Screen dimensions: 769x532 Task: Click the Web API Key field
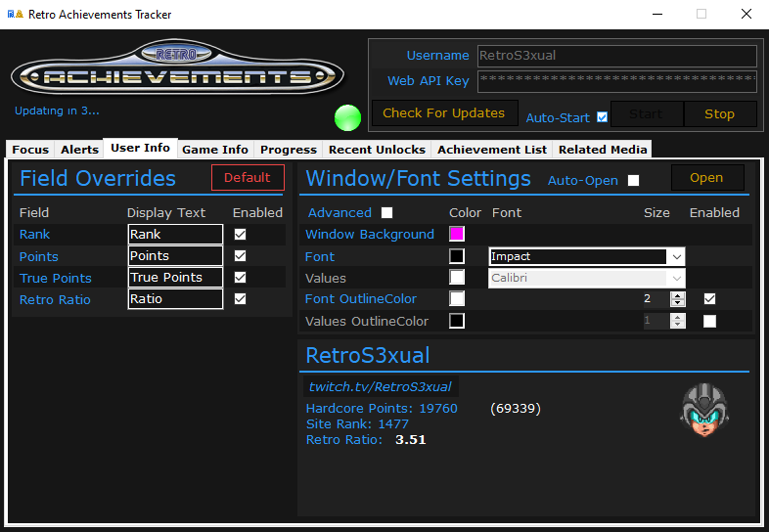[x=617, y=81]
